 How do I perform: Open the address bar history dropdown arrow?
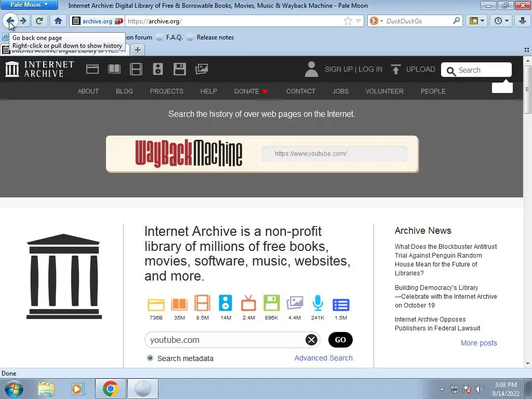[x=358, y=21]
